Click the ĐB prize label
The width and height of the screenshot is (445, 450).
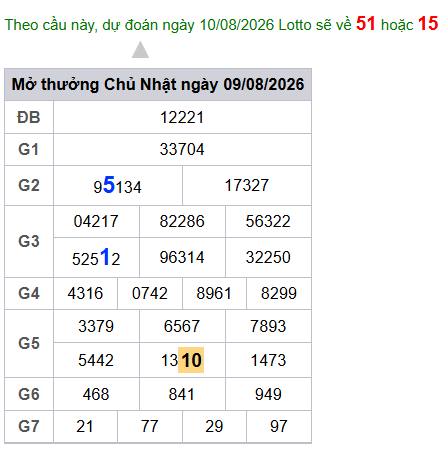(29, 117)
